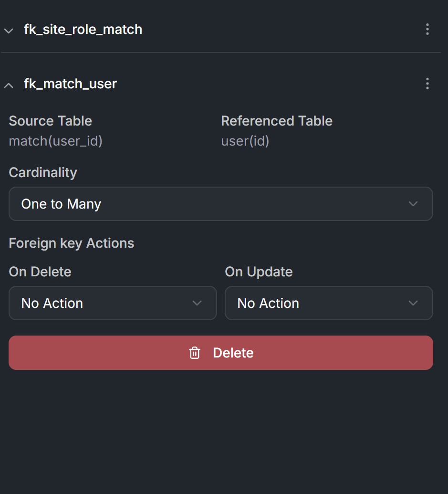The width and height of the screenshot is (448, 494).
Task: Open the three-dot menu for fk_site_role_match
Action: (427, 29)
